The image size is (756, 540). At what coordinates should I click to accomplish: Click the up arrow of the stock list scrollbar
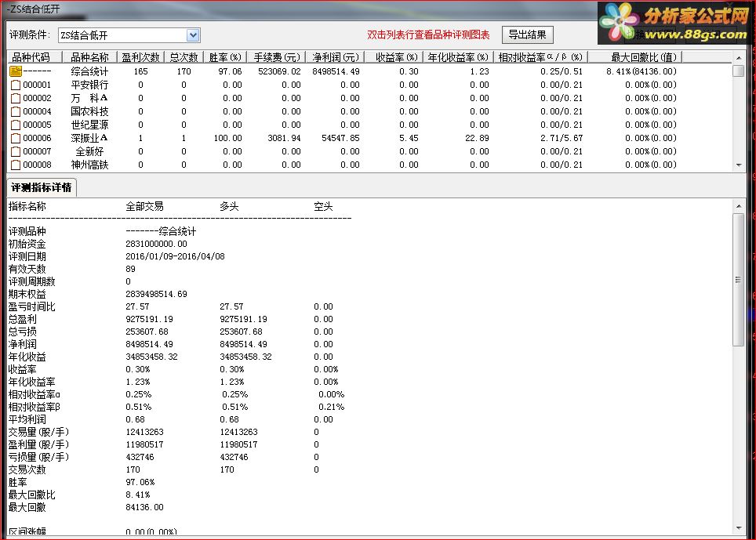[x=738, y=58]
